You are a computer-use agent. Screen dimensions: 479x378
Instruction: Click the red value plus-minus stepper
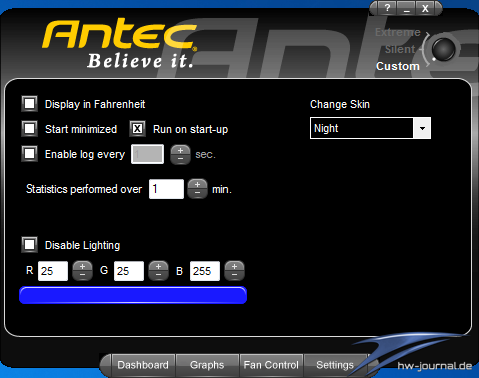[82, 271]
